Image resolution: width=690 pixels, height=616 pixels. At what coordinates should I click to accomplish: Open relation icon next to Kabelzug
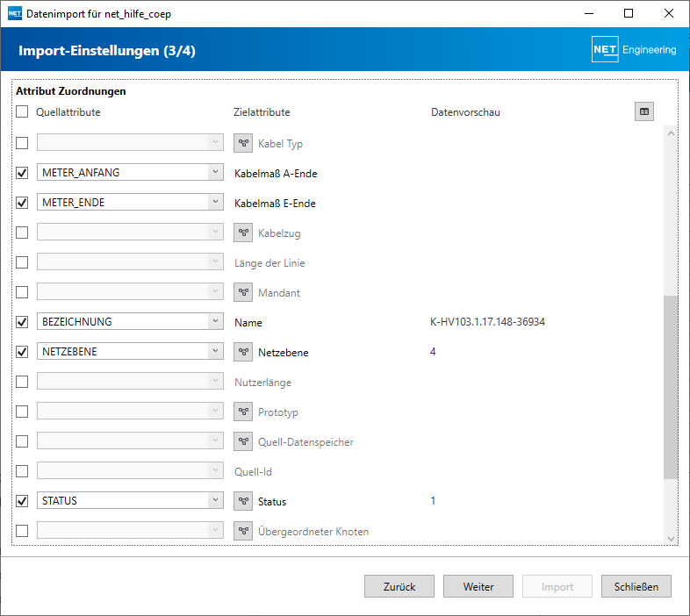[243, 233]
